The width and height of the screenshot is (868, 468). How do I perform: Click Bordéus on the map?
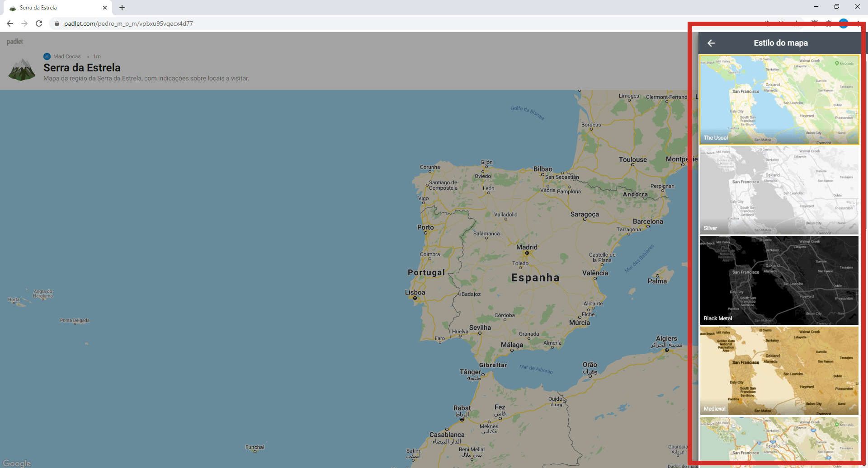591,125
